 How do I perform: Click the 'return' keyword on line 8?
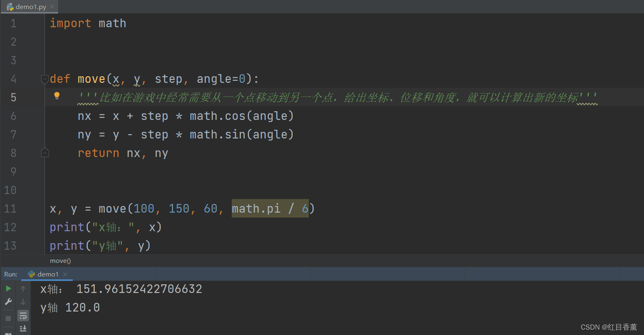pos(99,153)
